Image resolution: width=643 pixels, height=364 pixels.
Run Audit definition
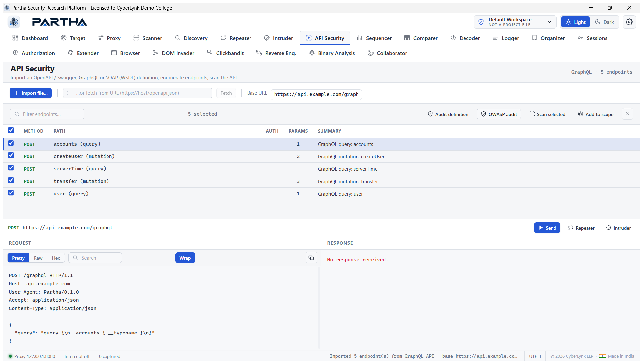tap(448, 114)
